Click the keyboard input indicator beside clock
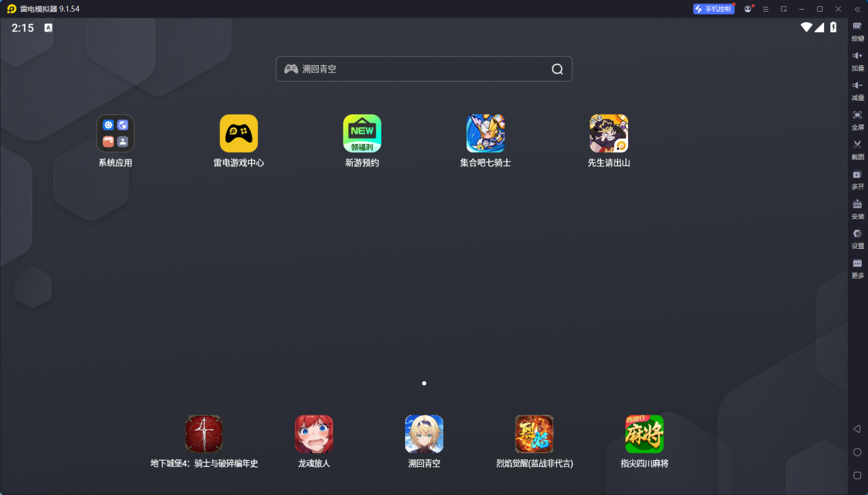 click(x=48, y=28)
